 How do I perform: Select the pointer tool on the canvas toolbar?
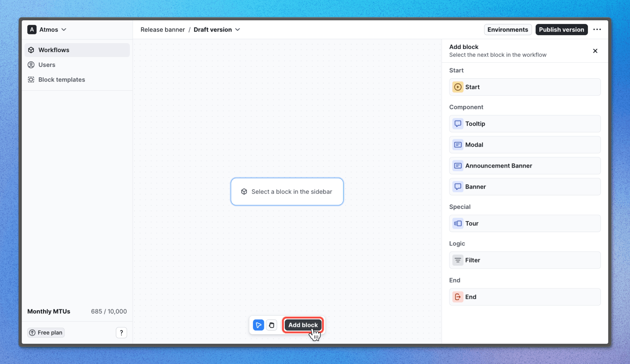pos(258,325)
